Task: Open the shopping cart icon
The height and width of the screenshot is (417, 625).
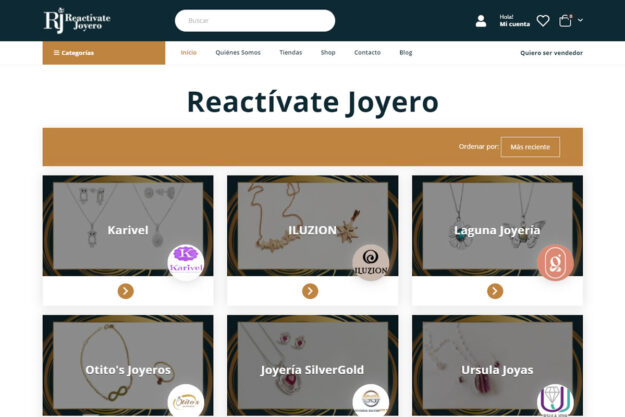Action: (565, 21)
